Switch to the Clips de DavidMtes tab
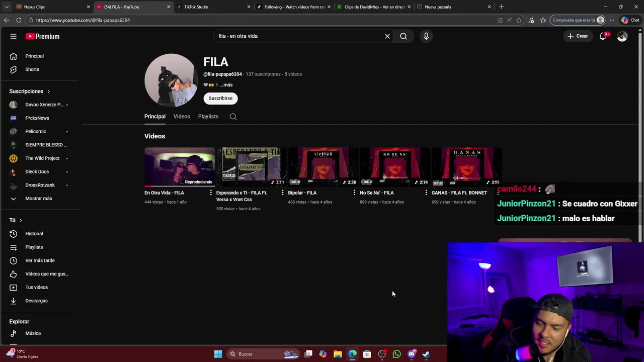 coord(374,7)
